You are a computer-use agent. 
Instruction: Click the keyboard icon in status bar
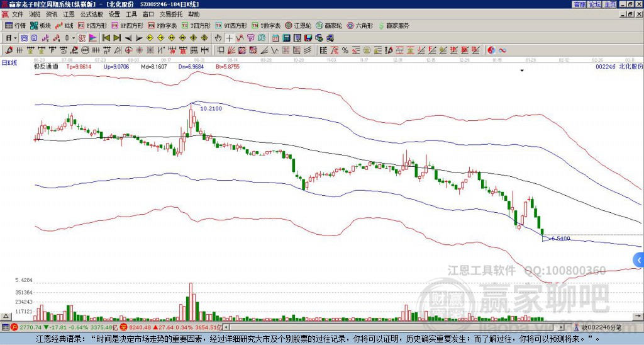[5, 327]
